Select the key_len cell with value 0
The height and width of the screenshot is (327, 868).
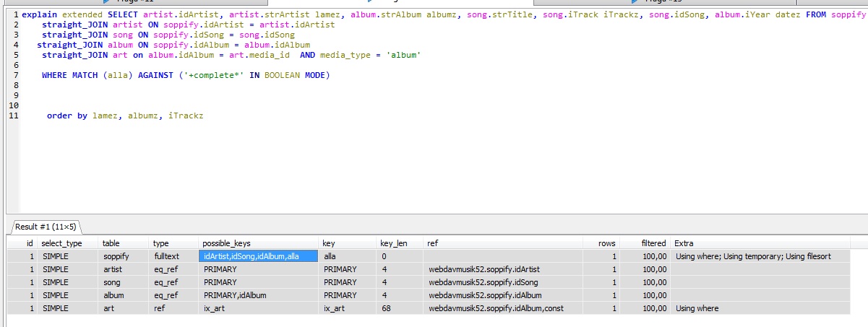click(x=399, y=256)
